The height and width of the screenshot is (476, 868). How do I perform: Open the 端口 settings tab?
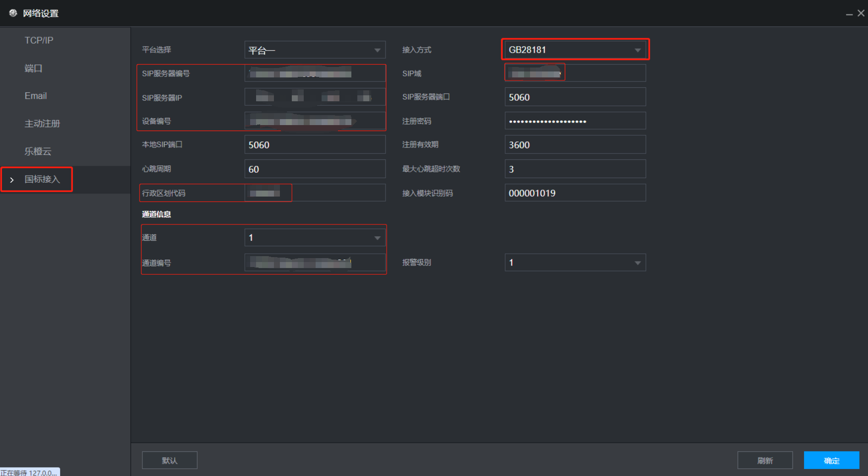pyautogui.click(x=33, y=68)
